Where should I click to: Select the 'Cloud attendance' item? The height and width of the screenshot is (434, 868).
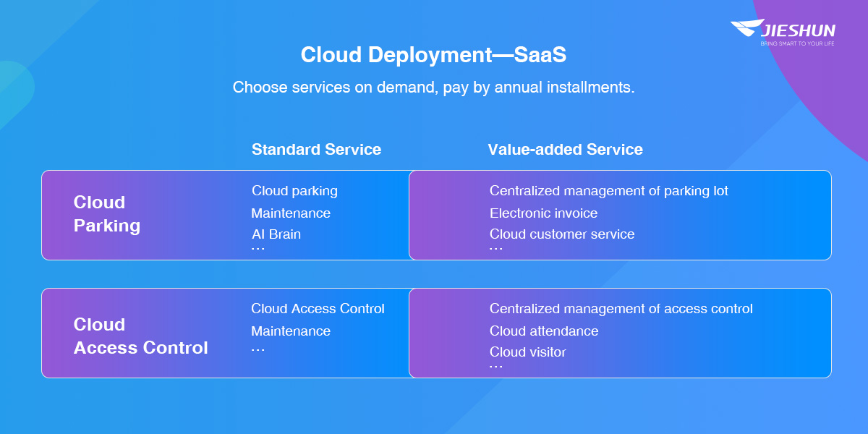[544, 331]
